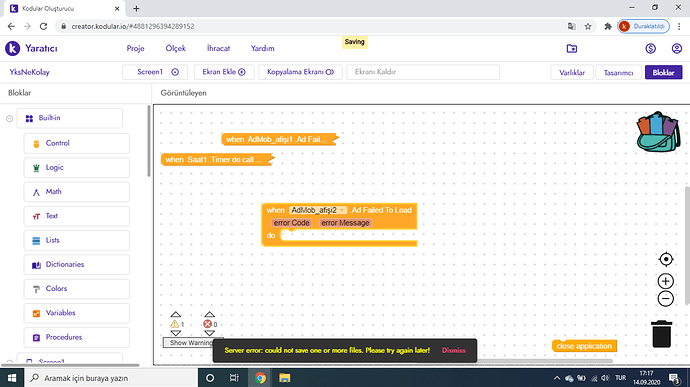The image size is (690, 387).
Task: Select the Built-in category header
Action: (x=70, y=118)
